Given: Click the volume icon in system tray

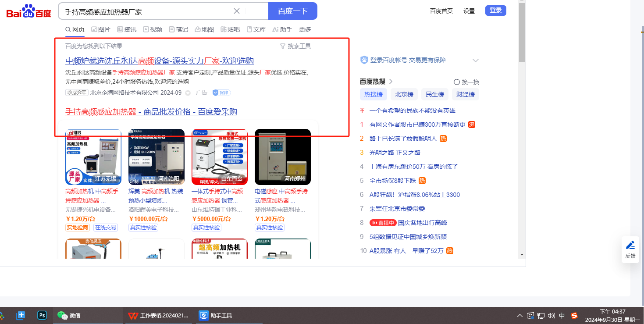Looking at the screenshot, I should pyautogui.click(x=551, y=315).
